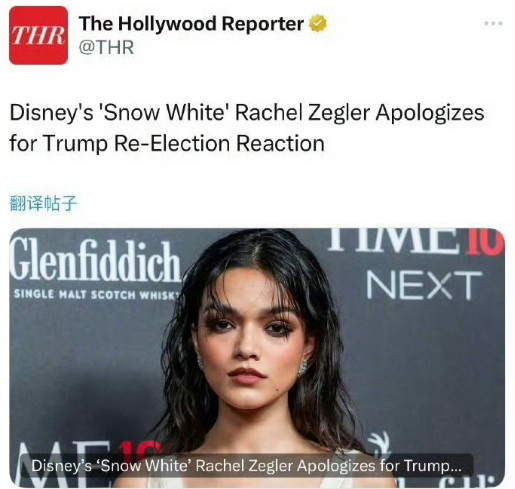Click the 'SINGLE MALT SCOTCH WHISKY' tagline in the photo
515x489 pixels.
pos(97,295)
